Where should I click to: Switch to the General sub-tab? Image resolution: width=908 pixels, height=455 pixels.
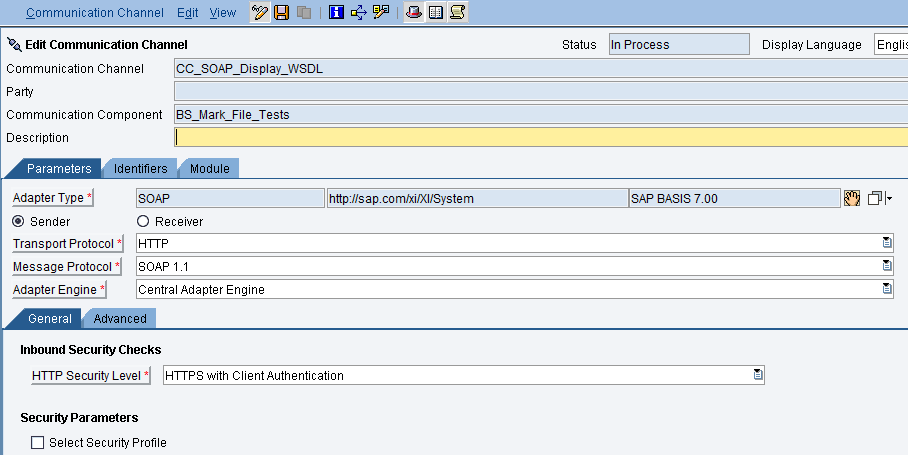(50, 318)
